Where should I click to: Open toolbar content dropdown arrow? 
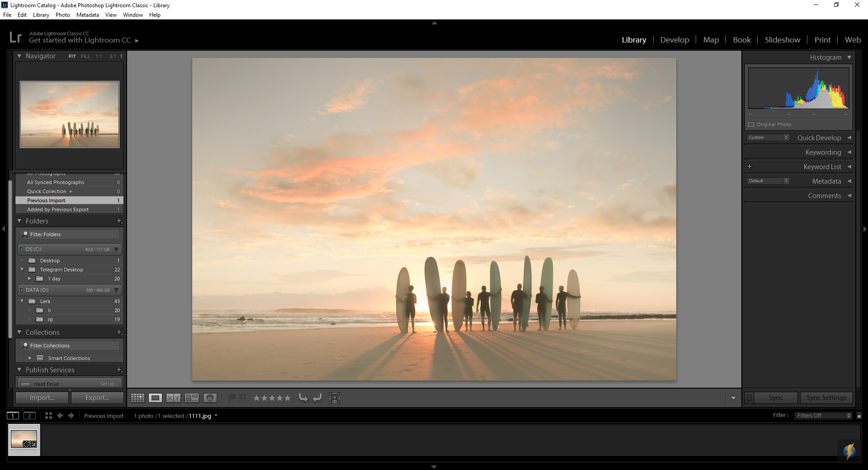[733, 399]
